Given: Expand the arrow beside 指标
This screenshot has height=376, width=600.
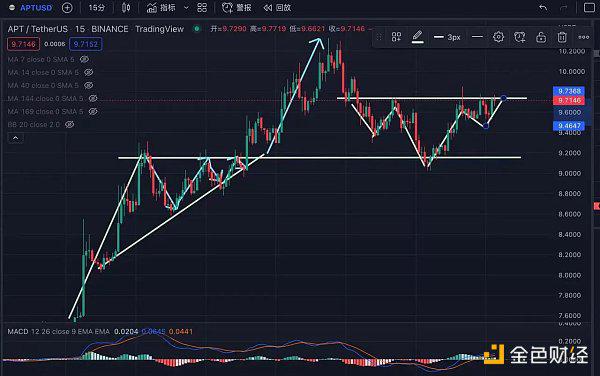Looking at the screenshot, I should [186, 8].
